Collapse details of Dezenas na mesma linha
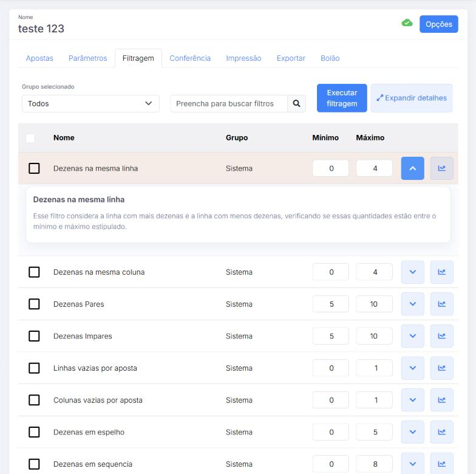Image resolution: width=476 pixels, height=474 pixels. (413, 168)
